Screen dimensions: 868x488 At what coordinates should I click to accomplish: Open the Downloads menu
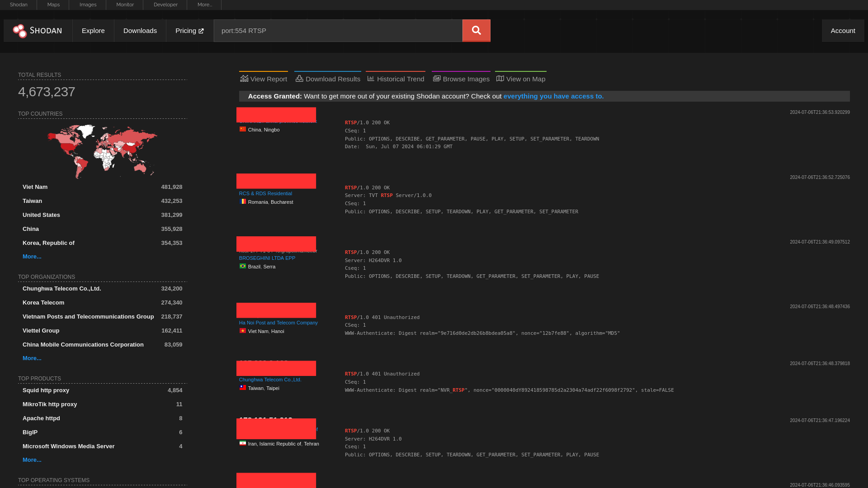pos(140,30)
